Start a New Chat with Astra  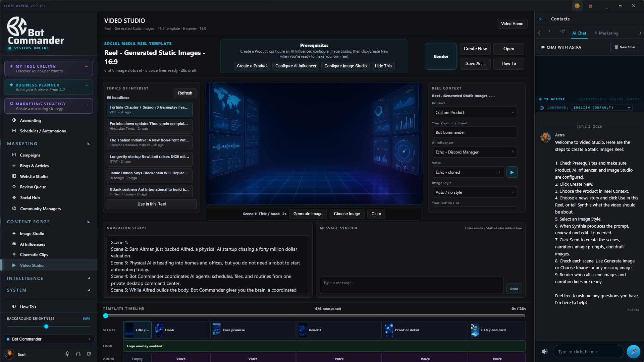625,47
